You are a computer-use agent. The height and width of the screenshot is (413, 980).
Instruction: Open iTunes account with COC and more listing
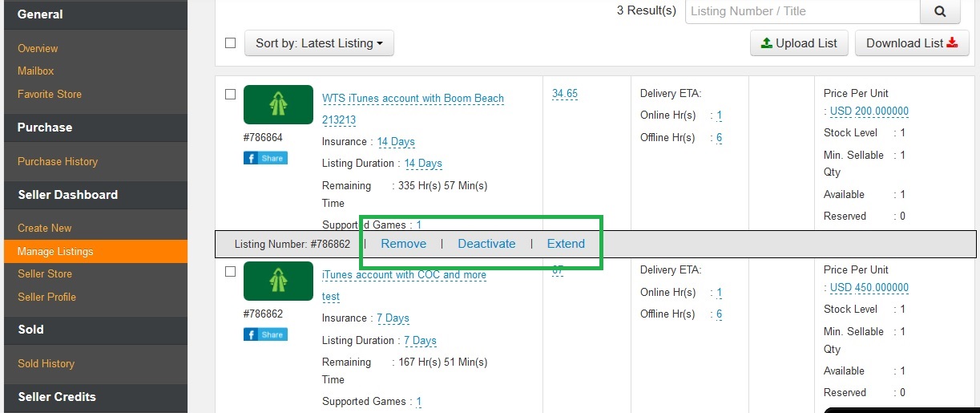coord(404,275)
